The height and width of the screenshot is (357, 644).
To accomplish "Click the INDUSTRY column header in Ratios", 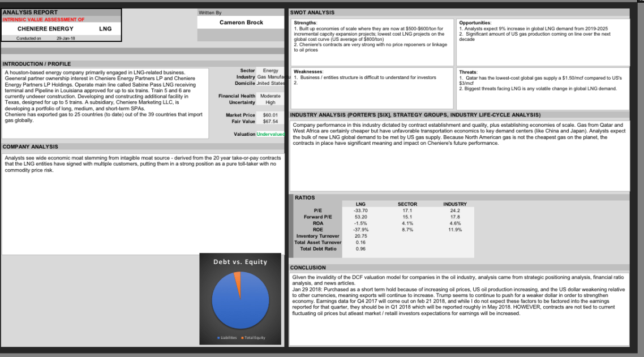I will coord(454,204).
